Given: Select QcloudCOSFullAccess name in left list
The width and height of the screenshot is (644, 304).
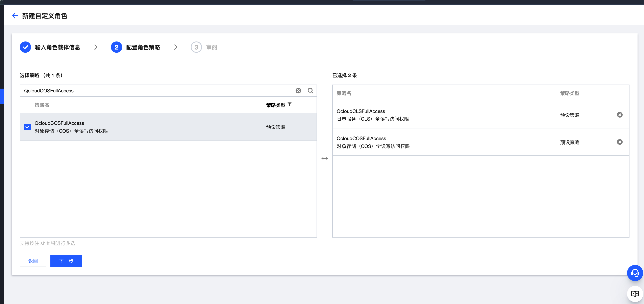Looking at the screenshot, I should tap(59, 123).
